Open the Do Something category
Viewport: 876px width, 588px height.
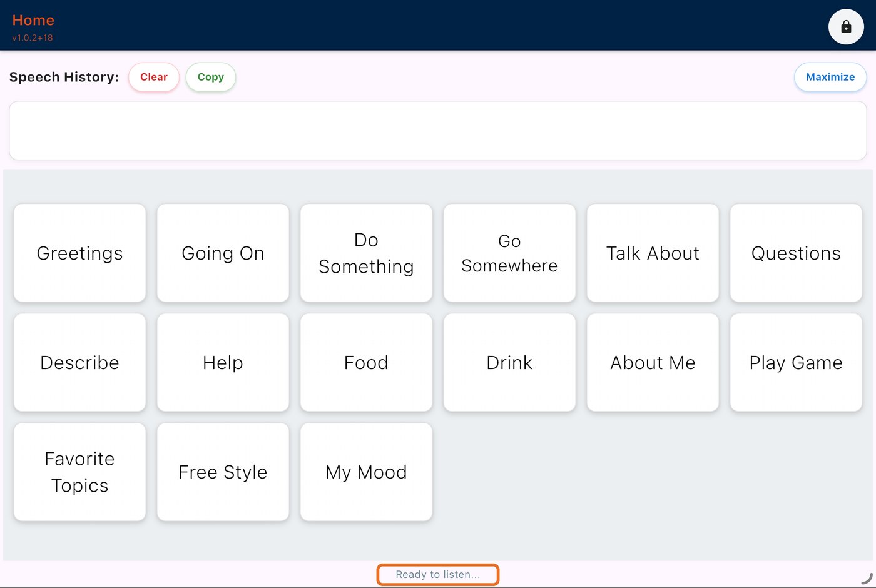(x=367, y=253)
